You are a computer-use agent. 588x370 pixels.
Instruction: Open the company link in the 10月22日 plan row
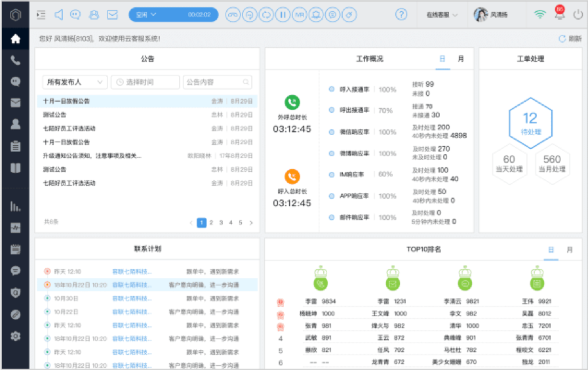[x=132, y=312]
